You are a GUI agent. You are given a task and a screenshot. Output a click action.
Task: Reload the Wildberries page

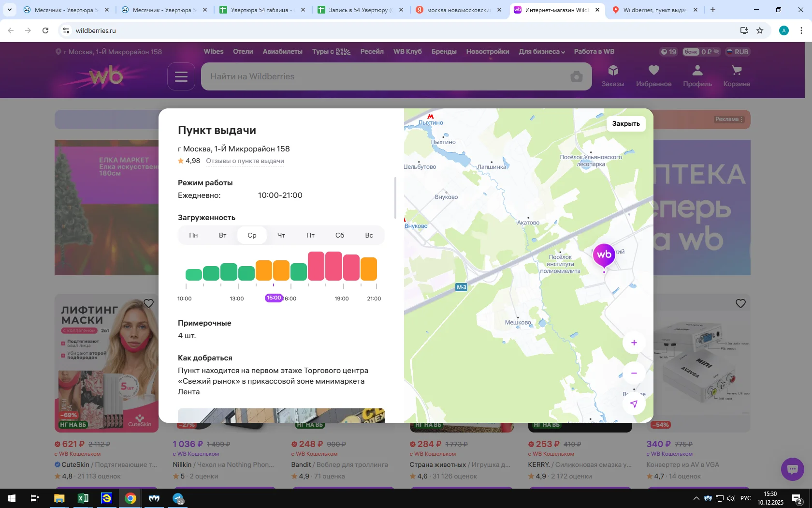pos(45,30)
